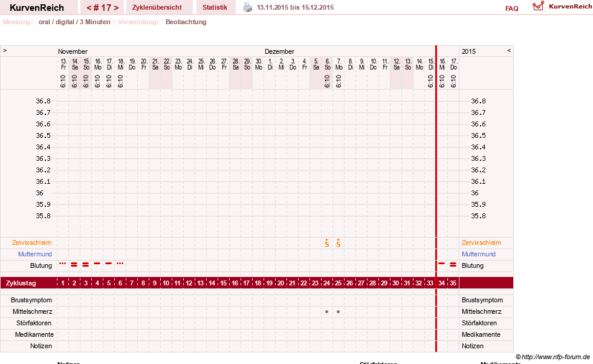Click the printer icon next to date range
593x364 pixels.
(248, 7)
